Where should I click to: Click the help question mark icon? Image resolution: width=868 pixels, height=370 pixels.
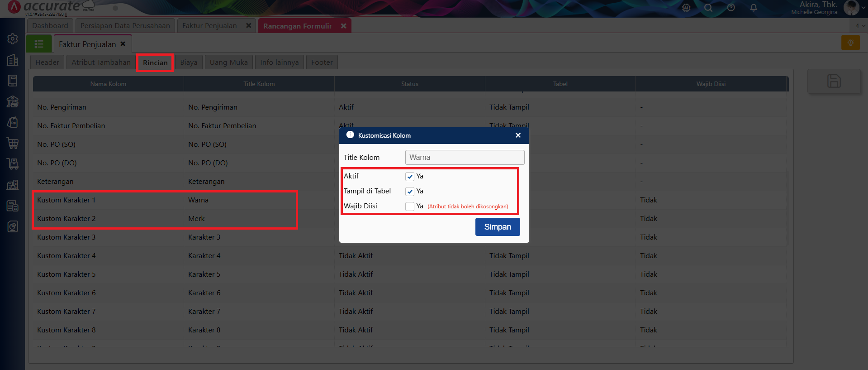click(x=731, y=8)
